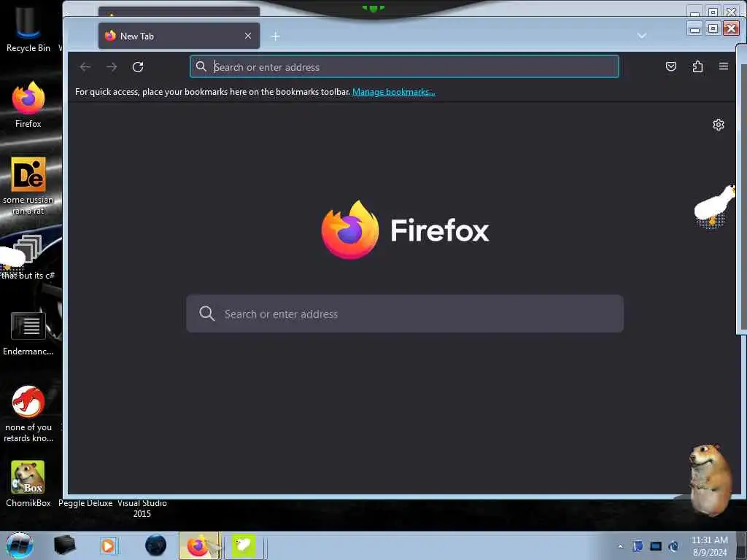Click the Visual Studio 2015 desktop label
The image size is (747, 560).
(x=142, y=508)
